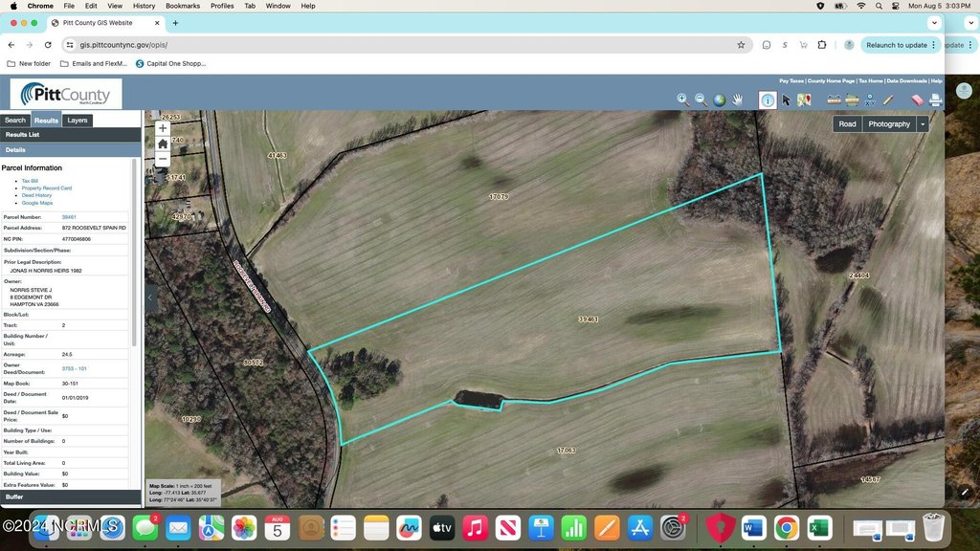The image size is (980, 551).
Task: Select the zoom out magnifier tool
Action: coord(702,99)
